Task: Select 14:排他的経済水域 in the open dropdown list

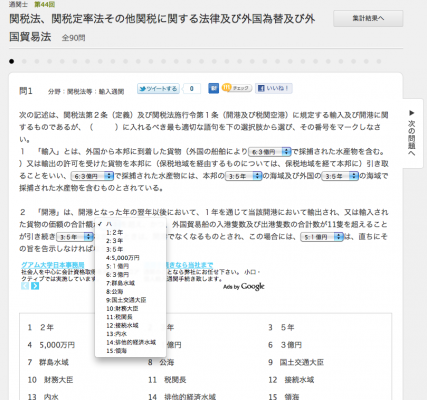Action: [131, 342]
